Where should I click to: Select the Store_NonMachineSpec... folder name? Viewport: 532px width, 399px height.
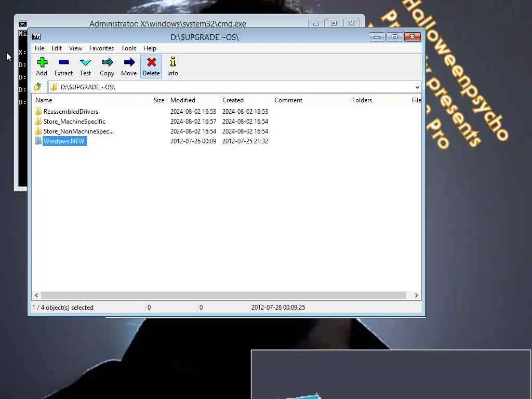[79, 131]
